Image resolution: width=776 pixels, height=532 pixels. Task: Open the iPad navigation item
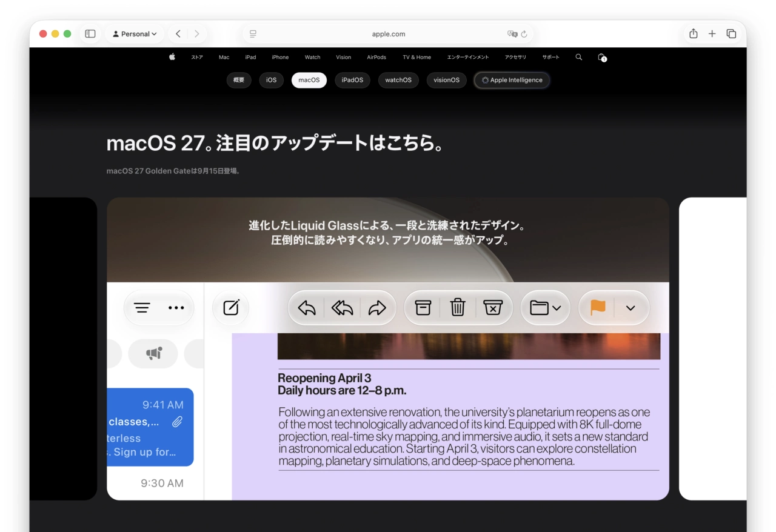(250, 57)
